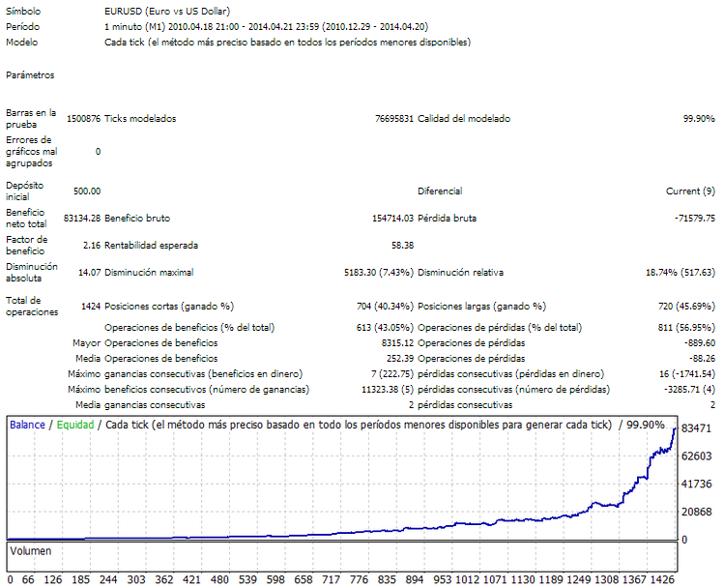Image resolution: width=724 pixels, height=588 pixels.
Task: Click the 'Modelo' row label
Action: (22, 43)
